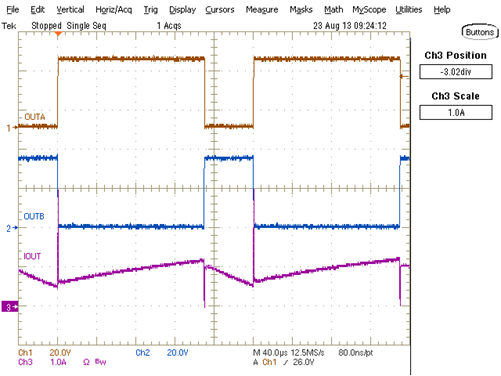Click the IOUT waveform label
This screenshot has height=376, width=501.
point(32,256)
